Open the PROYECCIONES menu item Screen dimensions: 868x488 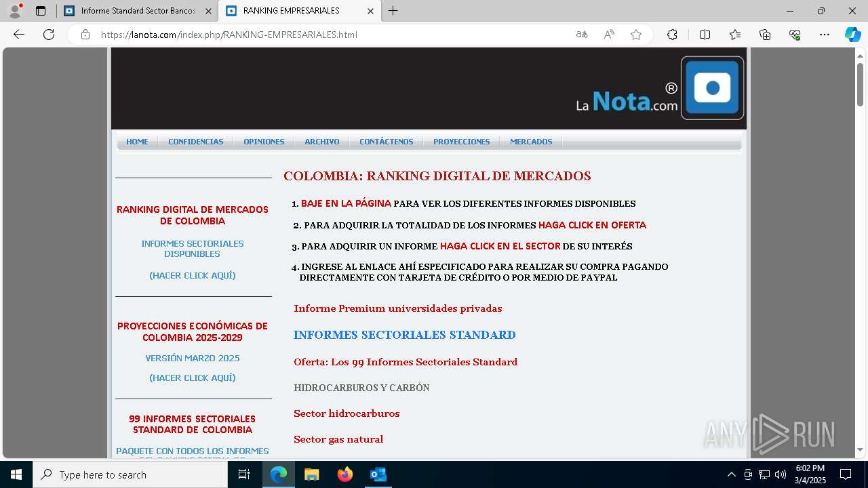(x=461, y=142)
